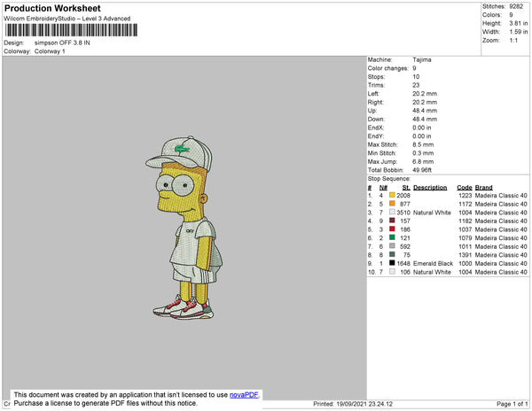Click the Stops value '10'
Viewport: 532px width, 411px height.
click(416, 76)
